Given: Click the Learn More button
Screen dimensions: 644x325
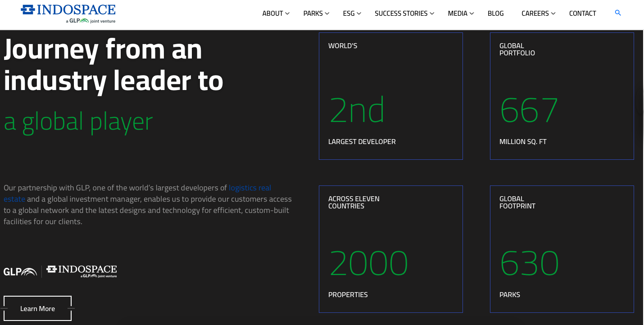Looking at the screenshot, I should [37, 308].
